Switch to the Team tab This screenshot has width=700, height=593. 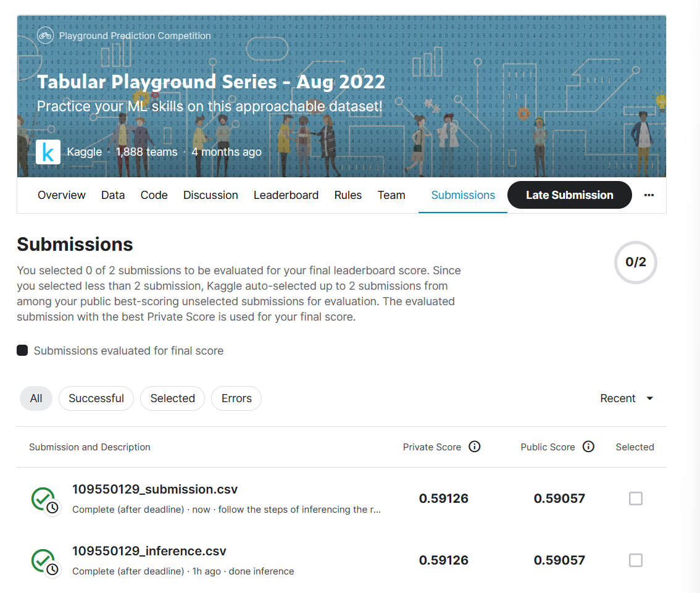(x=391, y=195)
